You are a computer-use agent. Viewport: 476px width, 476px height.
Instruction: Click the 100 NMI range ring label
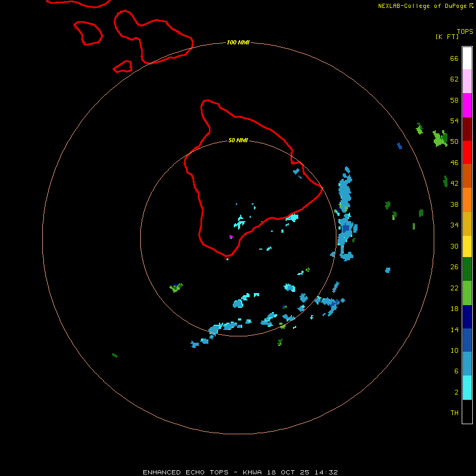(x=238, y=42)
